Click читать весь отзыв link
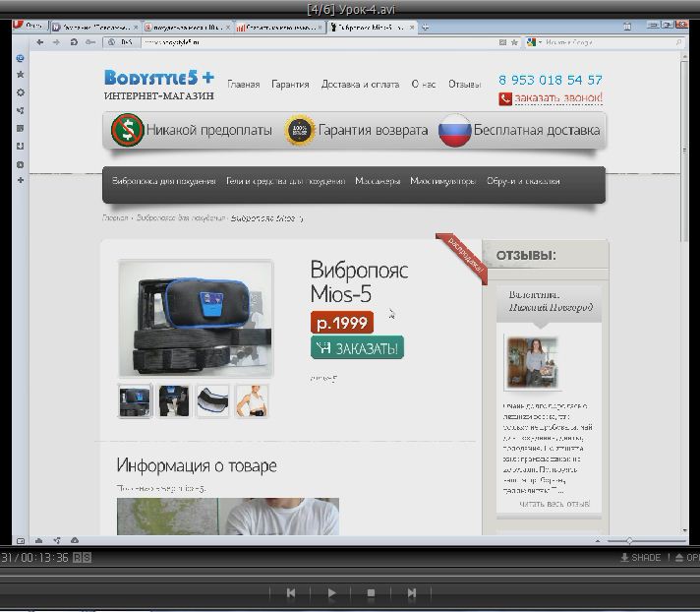This screenshot has width=700, height=612. point(554,504)
